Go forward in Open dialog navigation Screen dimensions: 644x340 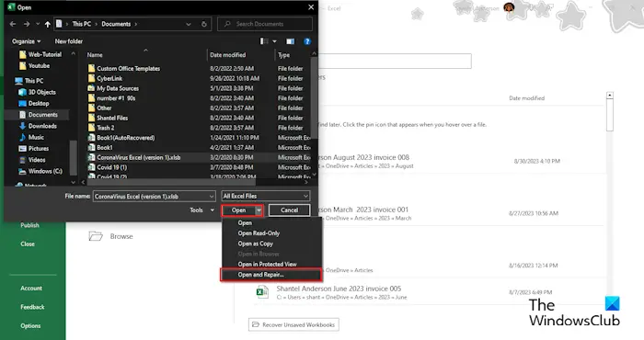coord(27,24)
